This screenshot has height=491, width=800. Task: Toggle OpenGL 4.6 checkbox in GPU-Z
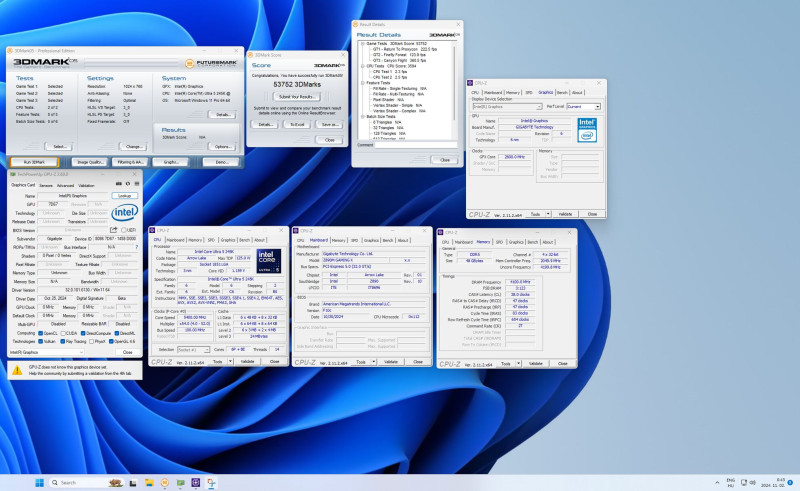[111, 341]
